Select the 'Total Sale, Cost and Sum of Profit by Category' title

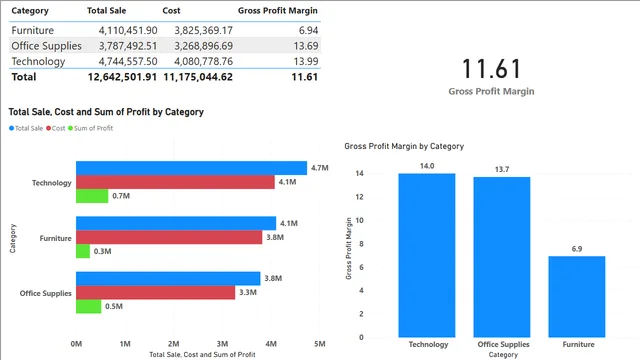pos(106,112)
